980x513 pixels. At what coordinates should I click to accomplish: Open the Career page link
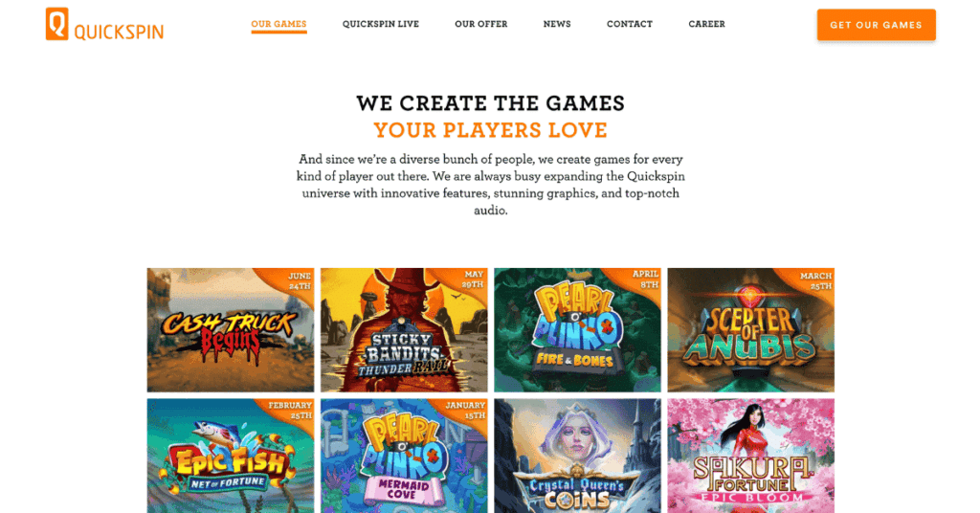[707, 24]
